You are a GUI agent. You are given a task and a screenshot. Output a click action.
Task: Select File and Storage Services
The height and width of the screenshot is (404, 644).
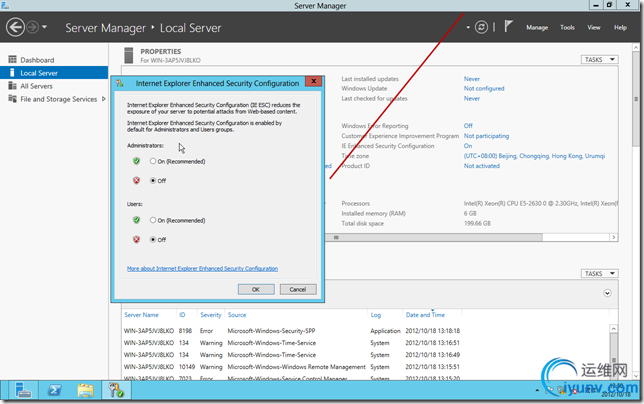coord(58,99)
